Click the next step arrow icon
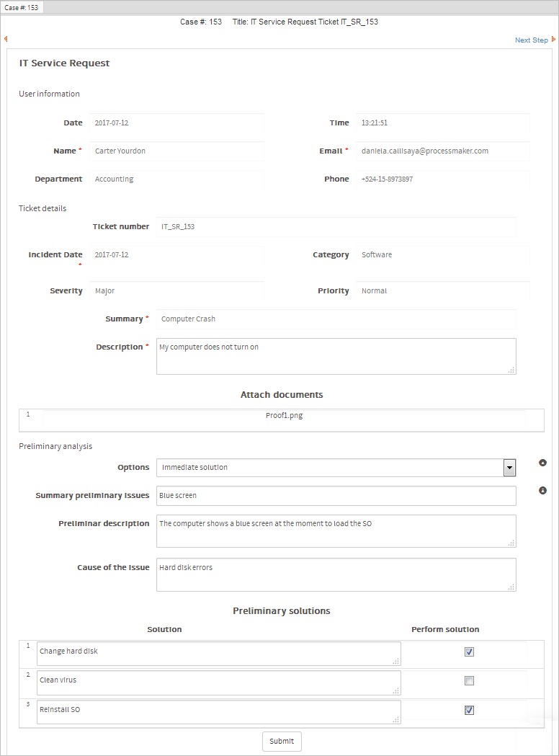This screenshot has width=559, height=756. [x=553, y=40]
